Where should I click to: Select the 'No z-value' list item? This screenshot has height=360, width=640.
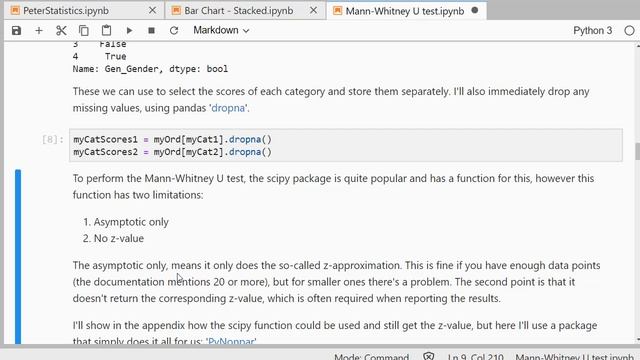119,238
